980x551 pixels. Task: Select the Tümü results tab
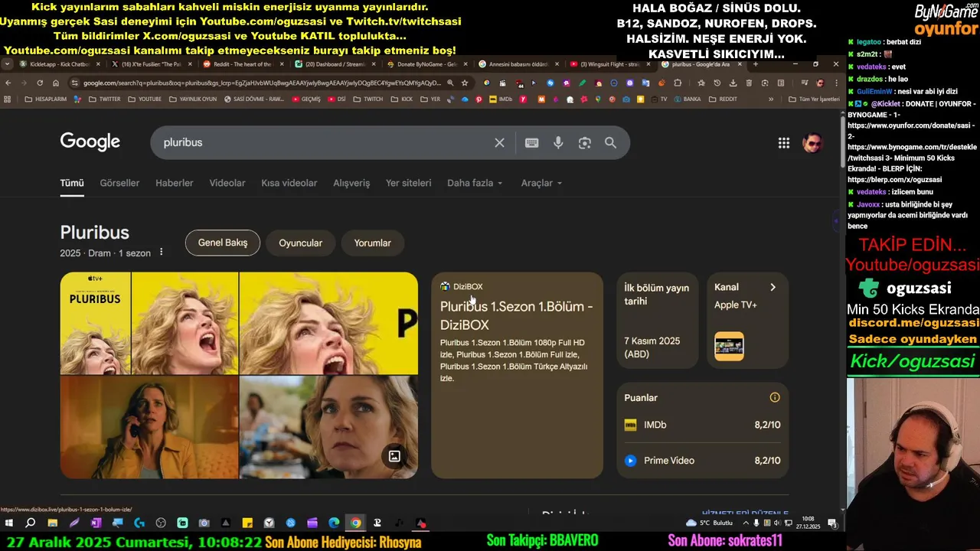point(72,183)
